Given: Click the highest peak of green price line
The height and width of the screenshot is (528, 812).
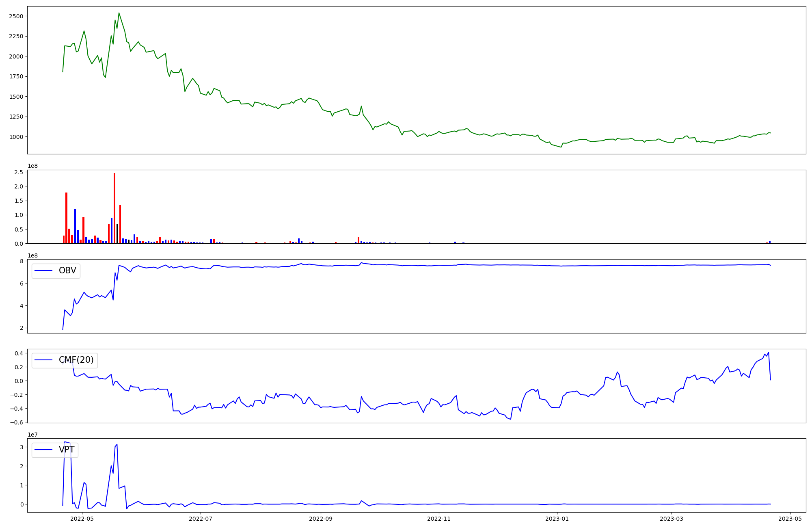Looking at the screenshot, I should pyautogui.click(x=119, y=13).
